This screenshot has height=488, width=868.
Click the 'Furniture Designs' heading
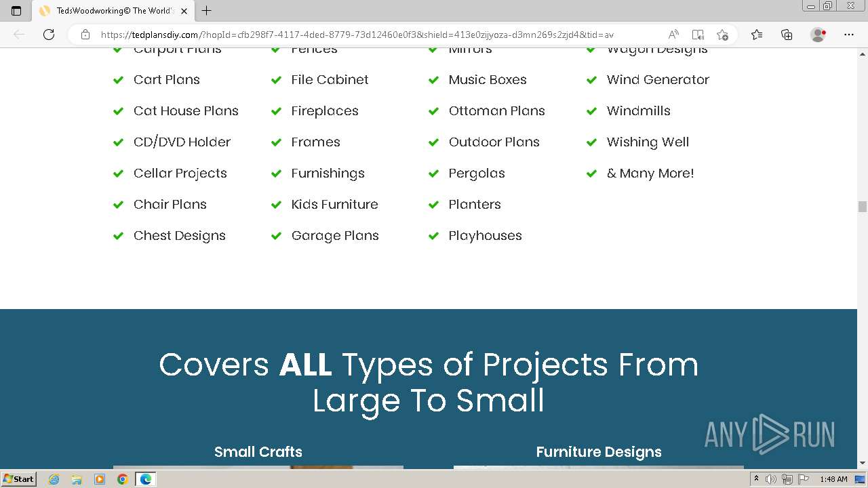pyautogui.click(x=599, y=451)
